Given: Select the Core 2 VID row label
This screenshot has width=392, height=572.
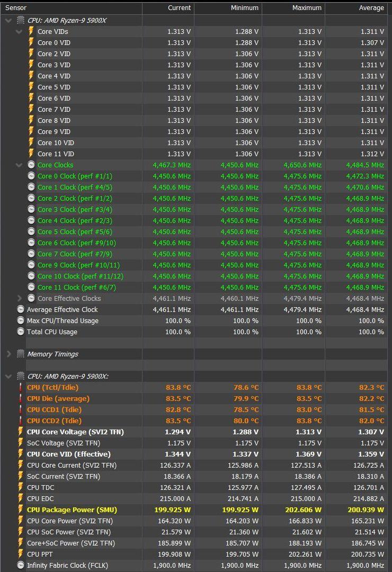Looking at the screenshot, I should click(x=54, y=53).
